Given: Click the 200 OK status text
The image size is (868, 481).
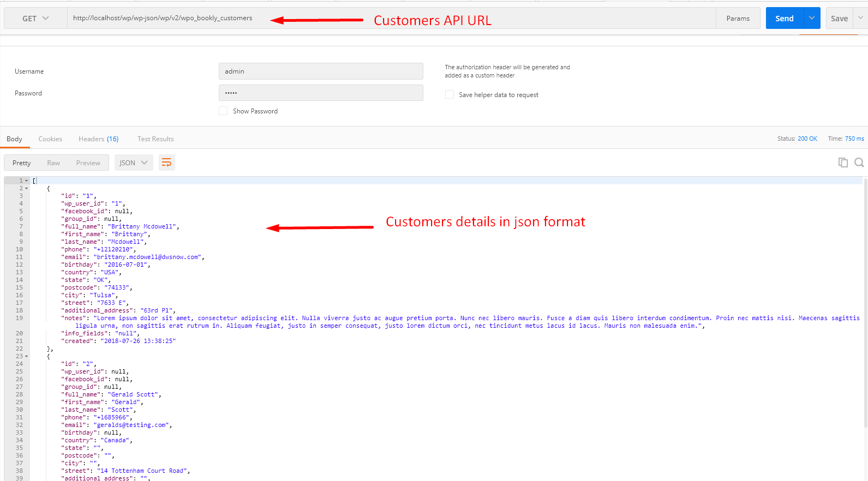Looking at the screenshot, I should click(807, 139).
